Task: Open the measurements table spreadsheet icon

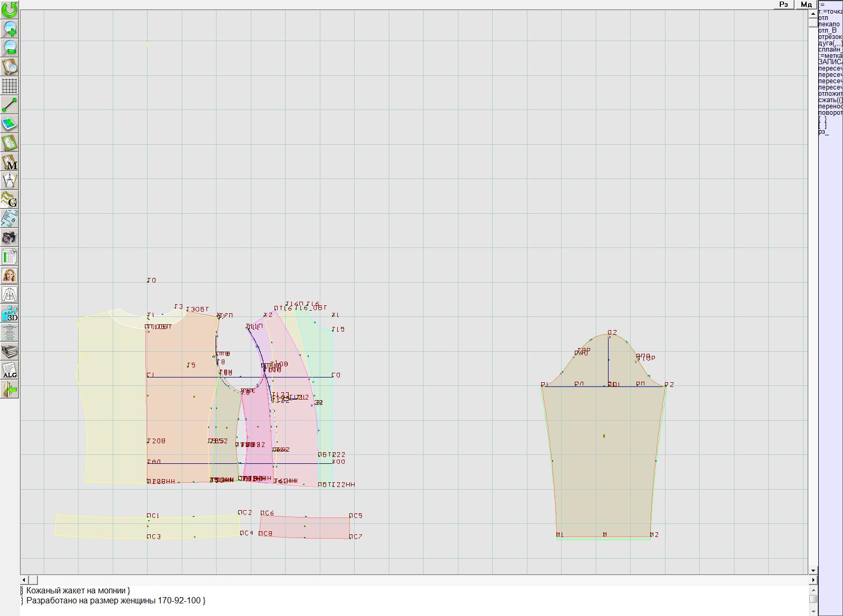Action: click(x=9, y=256)
